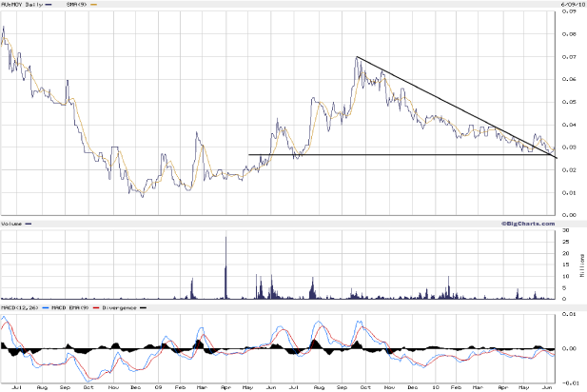Screen dimensions: 587x392
Task: Click the chart date in top-right corner
Action: [571, 5]
